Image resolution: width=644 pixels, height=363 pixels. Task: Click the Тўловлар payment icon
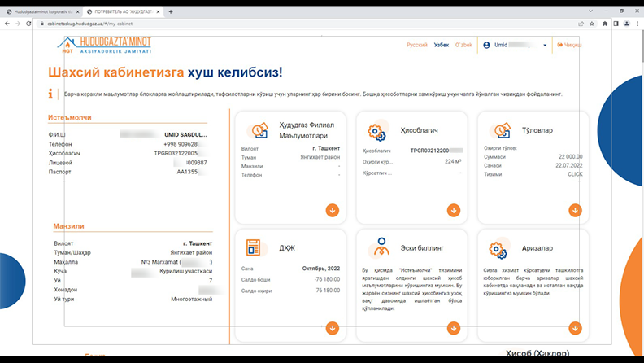[x=498, y=131]
